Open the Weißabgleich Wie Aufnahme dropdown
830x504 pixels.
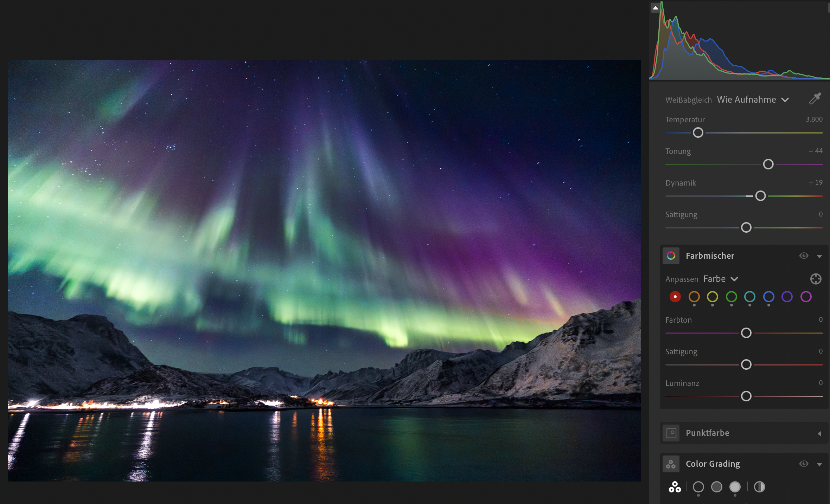pos(753,100)
